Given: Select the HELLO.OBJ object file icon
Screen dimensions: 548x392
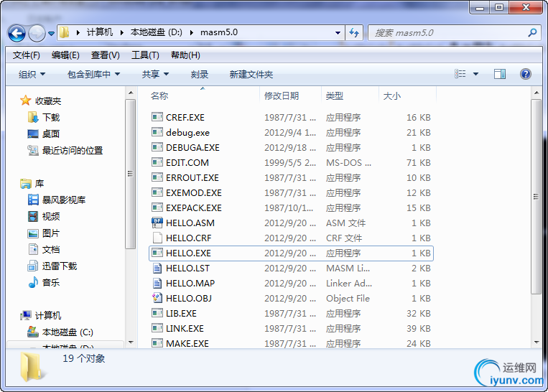Looking at the screenshot, I should coord(157,298).
